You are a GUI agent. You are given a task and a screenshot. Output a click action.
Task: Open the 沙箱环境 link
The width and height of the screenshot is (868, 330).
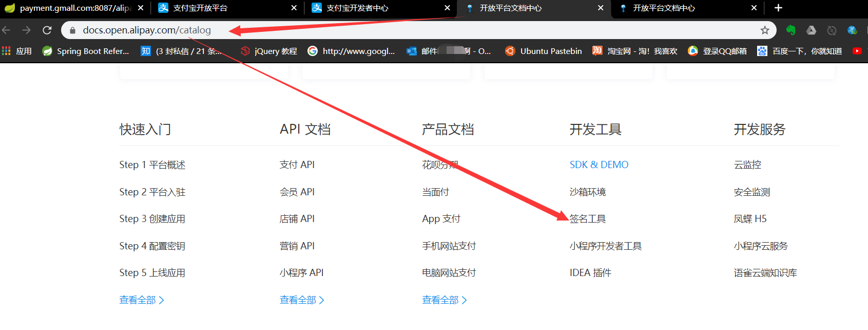point(588,192)
